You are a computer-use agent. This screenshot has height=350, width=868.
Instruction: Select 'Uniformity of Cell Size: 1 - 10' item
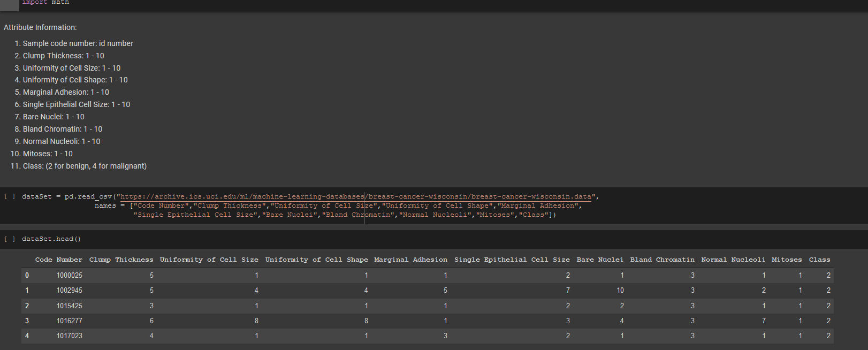coord(72,68)
